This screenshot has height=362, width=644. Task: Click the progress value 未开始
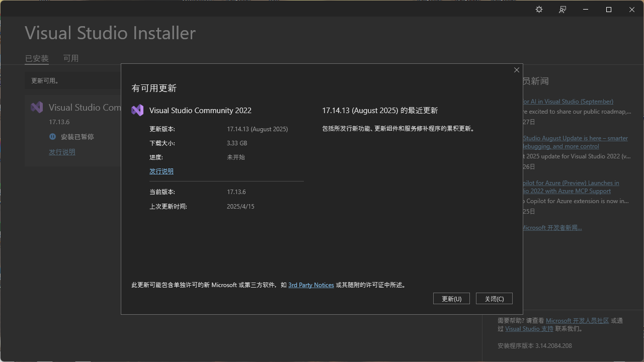[235, 157]
